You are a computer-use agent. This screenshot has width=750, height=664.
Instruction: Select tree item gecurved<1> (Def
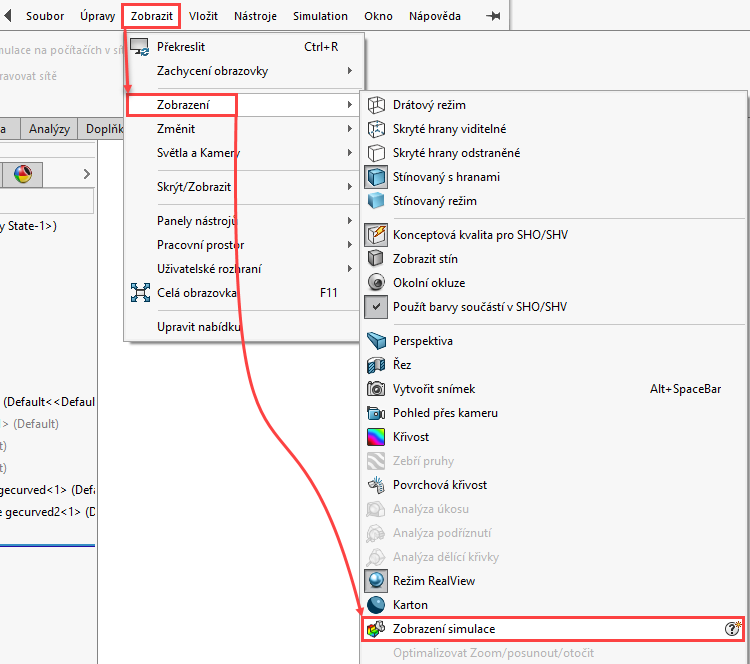pos(48,490)
